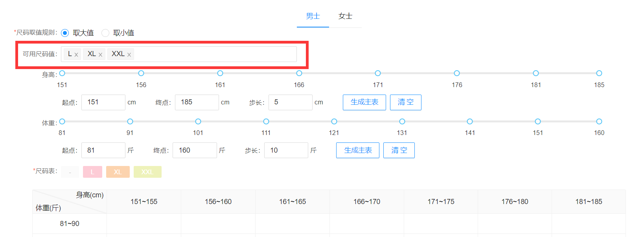Click height slider handle at 171
This screenshot has height=237, width=644.
point(378,73)
